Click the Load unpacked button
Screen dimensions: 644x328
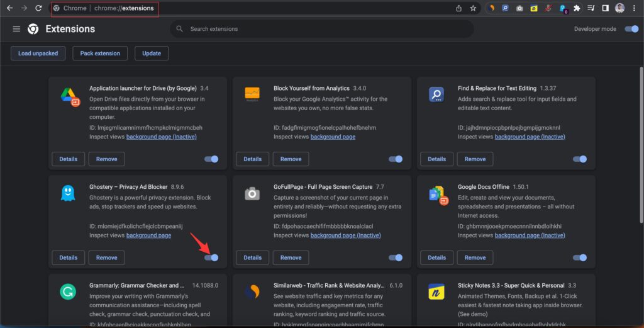point(38,54)
